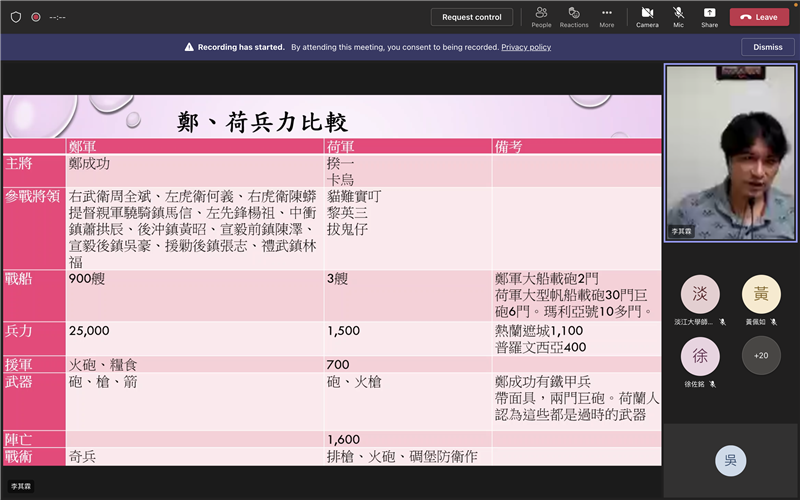Expand the +20 additional participants
The height and width of the screenshot is (500, 800).
[761, 355]
